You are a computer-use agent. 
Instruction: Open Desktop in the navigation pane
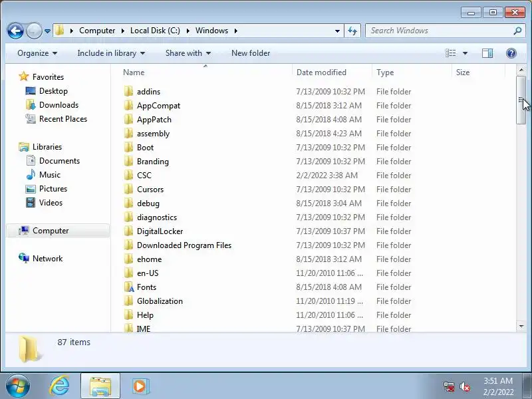click(53, 91)
